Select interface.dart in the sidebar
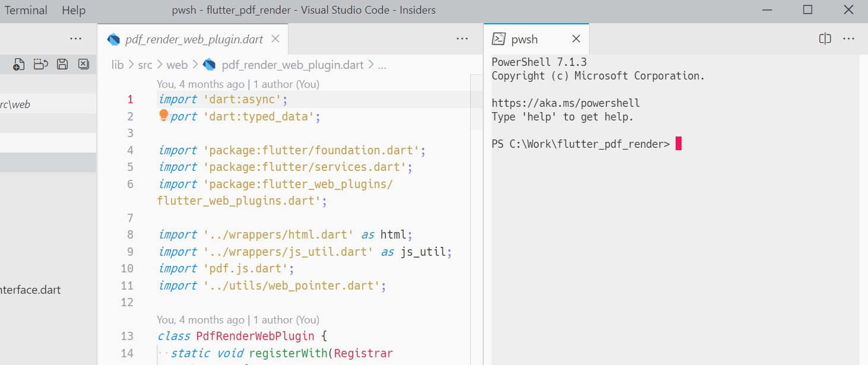The image size is (868, 365). 30,290
